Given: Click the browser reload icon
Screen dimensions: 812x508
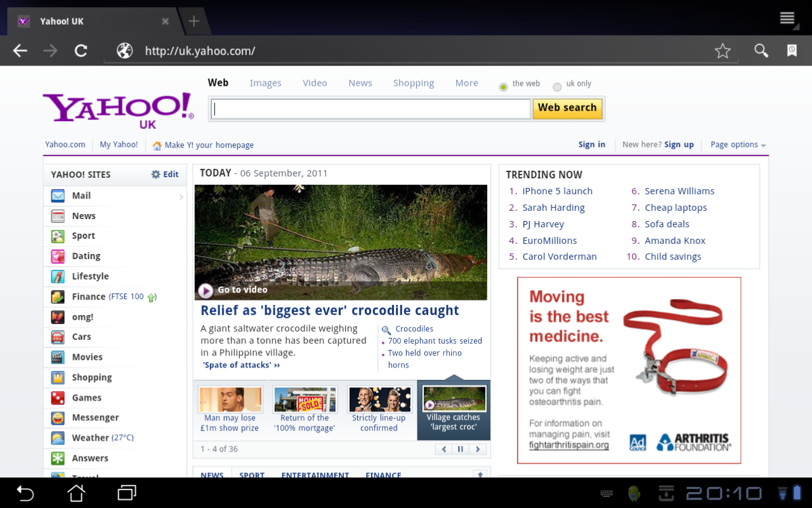Looking at the screenshot, I should [81, 51].
